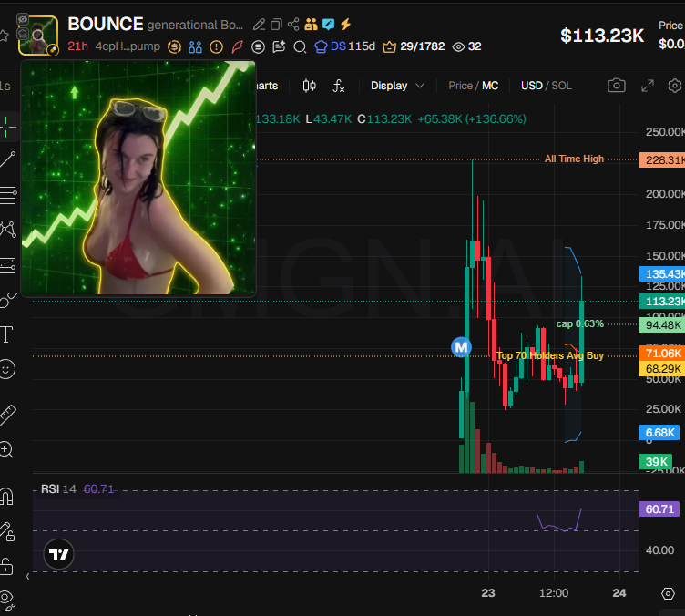Click the magnifier search icon in header

point(300,46)
